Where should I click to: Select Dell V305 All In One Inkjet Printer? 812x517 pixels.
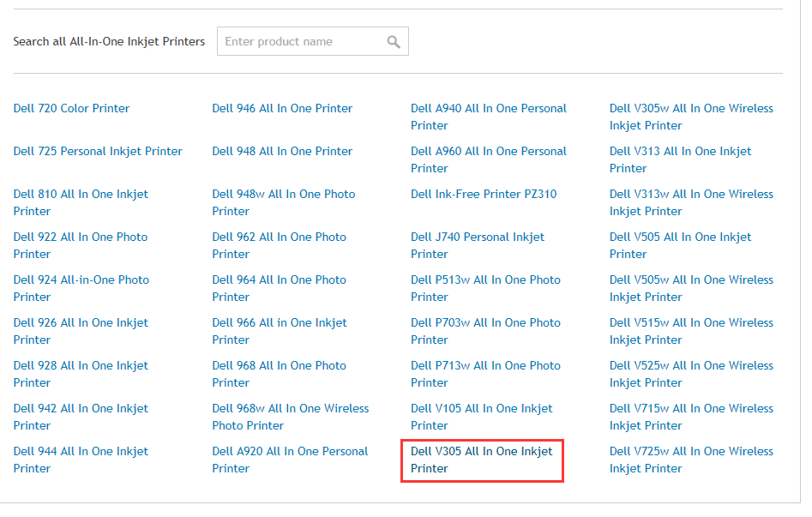[482, 460]
